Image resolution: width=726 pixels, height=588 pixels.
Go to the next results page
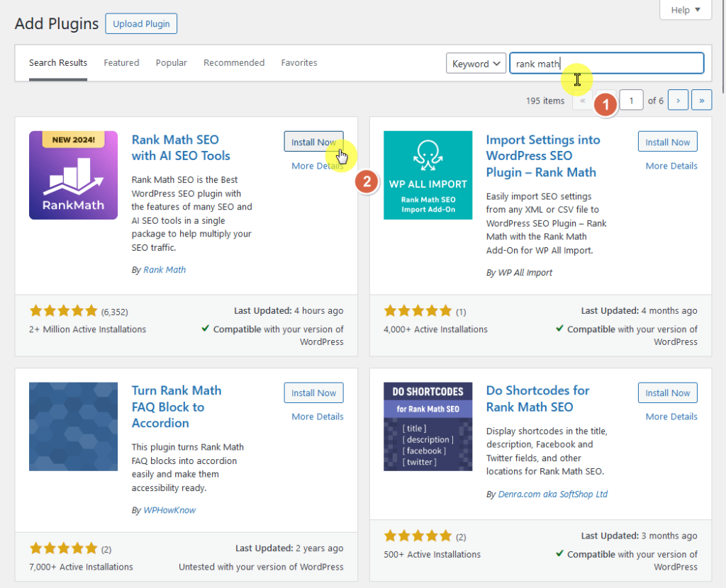(x=678, y=101)
